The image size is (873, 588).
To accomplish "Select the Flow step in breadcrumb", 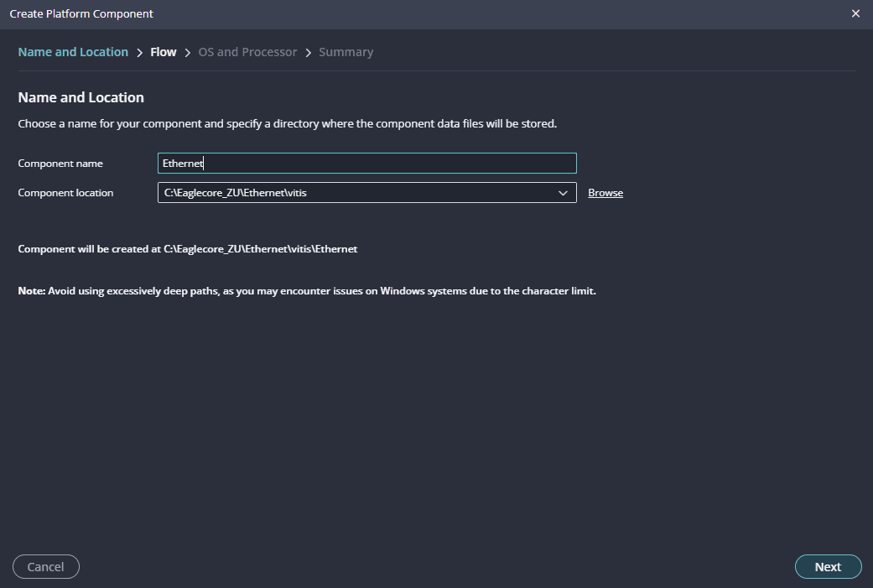I will coord(163,52).
